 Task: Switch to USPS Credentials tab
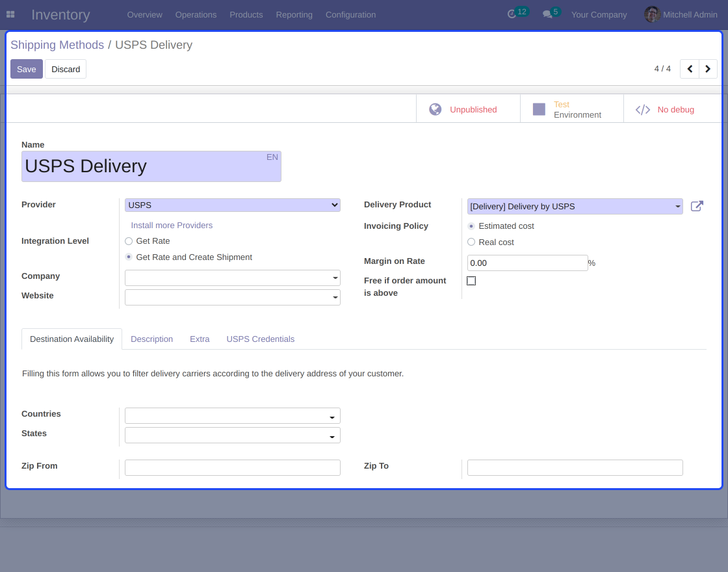(261, 339)
